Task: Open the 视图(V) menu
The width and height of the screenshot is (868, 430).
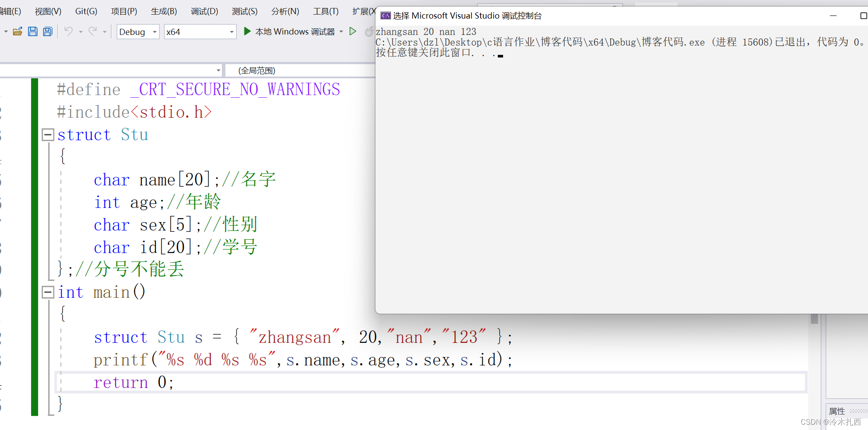Action: pyautogui.click(x=48, y=12)
